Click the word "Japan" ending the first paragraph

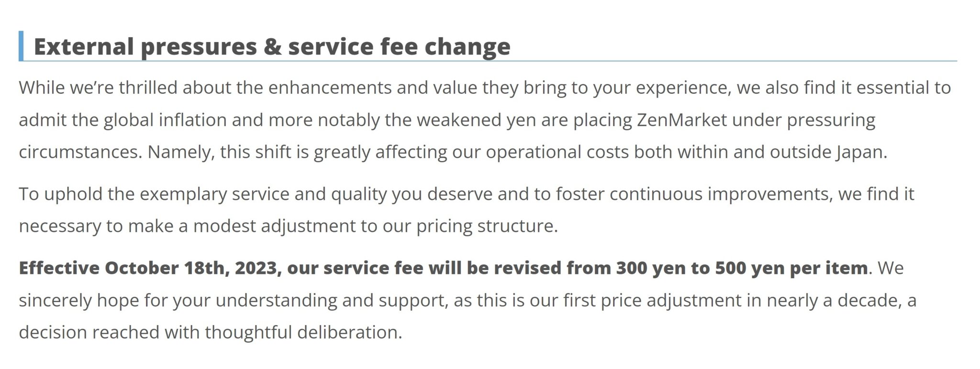point(859,152)
